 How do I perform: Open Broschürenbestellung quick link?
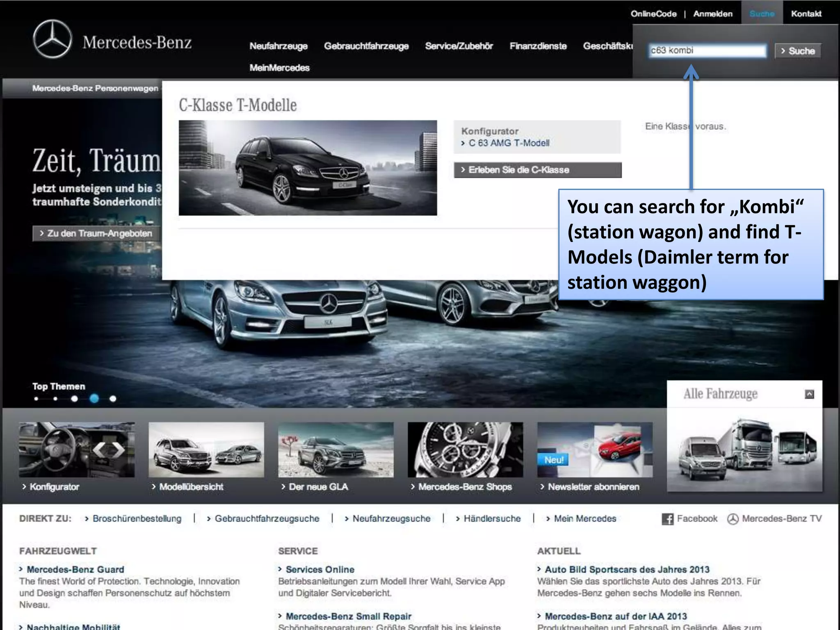click(x=137, y=519)
